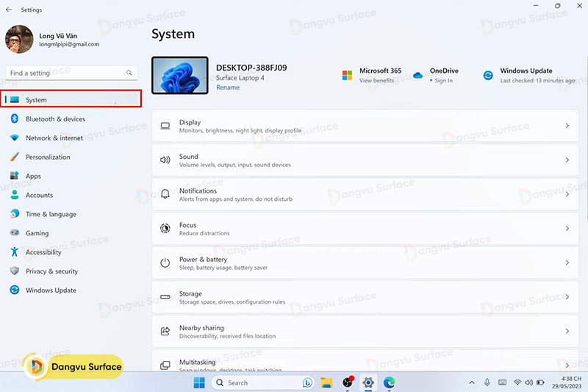The width and height of the screenshot is (588, 392).
Task: Open the Apps section icon
Action: (14, 177)
